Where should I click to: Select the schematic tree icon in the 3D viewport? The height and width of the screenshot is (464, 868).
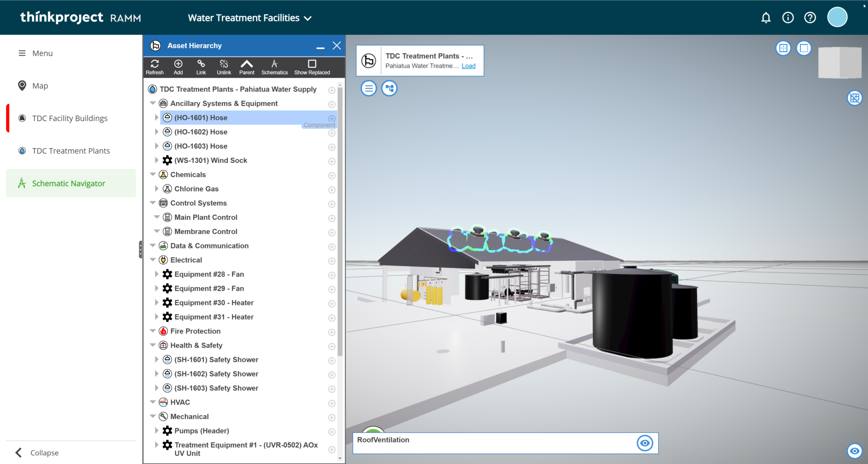coord(389,88)
